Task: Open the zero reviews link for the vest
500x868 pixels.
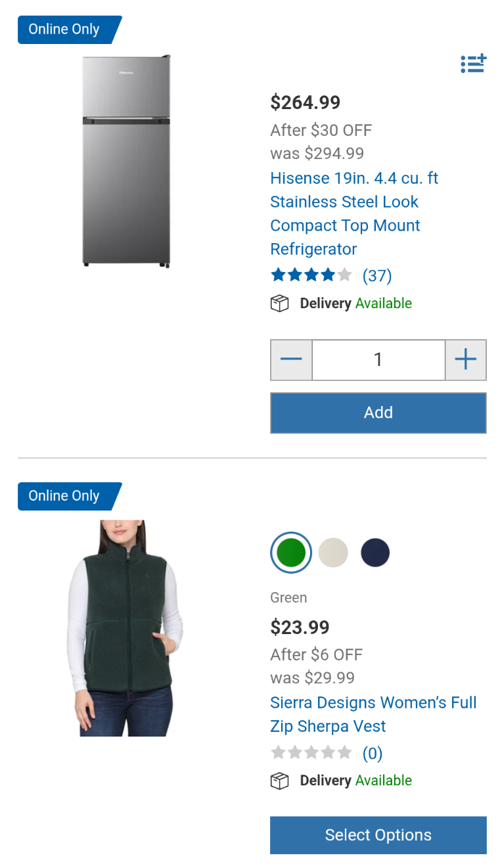Action: click(x=373, y=753)
